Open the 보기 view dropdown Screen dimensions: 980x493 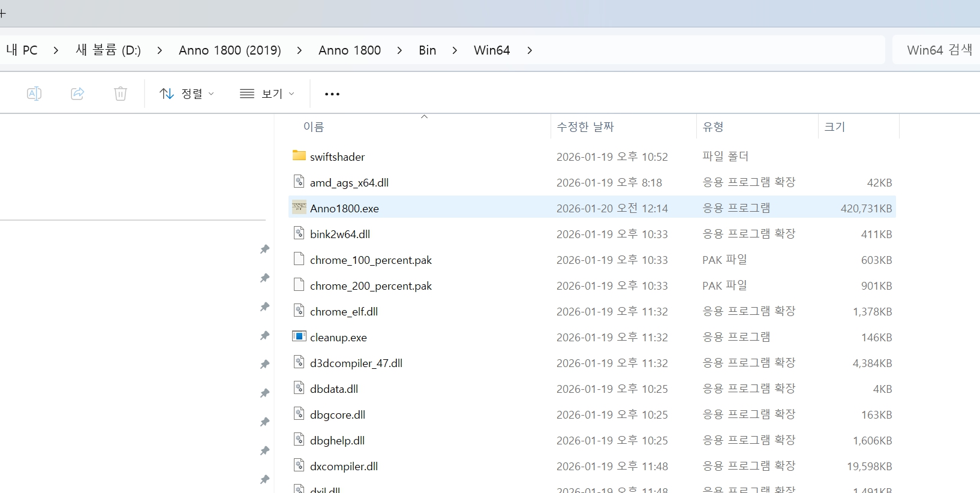coord(267,94)
